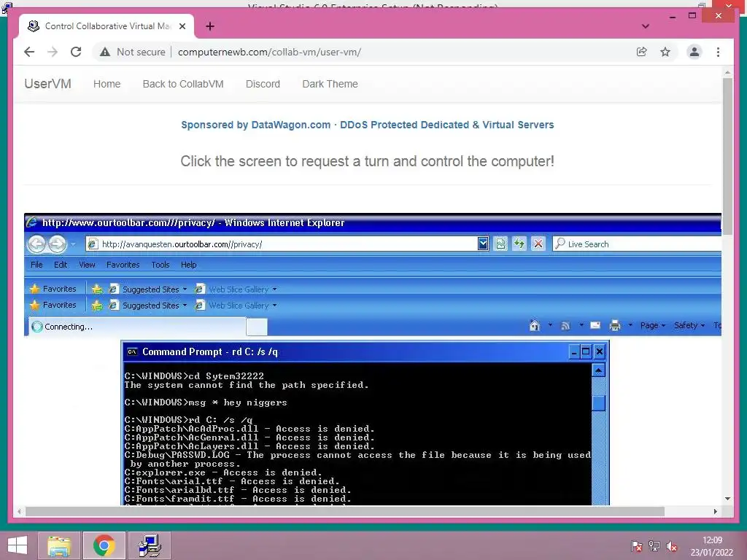Open the UserVM brand link
The height and width of the screenshot is (560, 747).
click(x=47, y=84)
